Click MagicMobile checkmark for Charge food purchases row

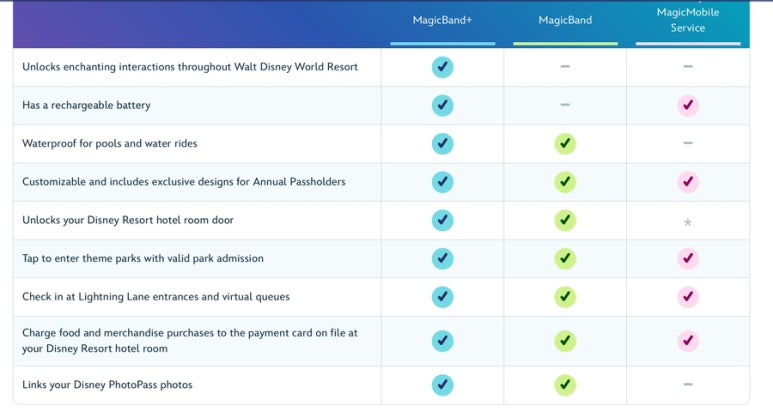point(688,341)
